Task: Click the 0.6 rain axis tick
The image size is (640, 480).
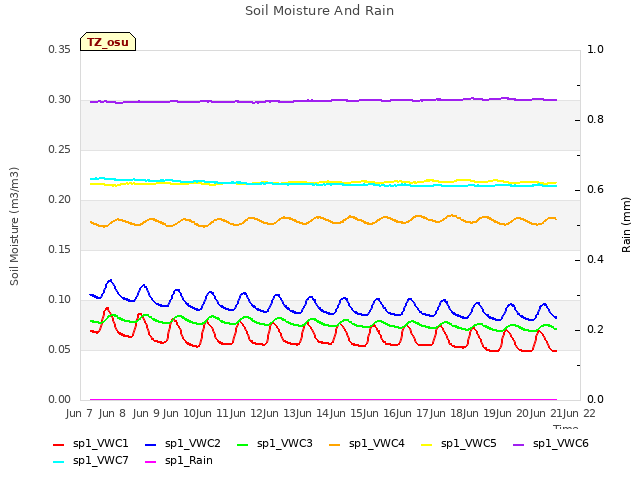Action: tap(595, 190)
